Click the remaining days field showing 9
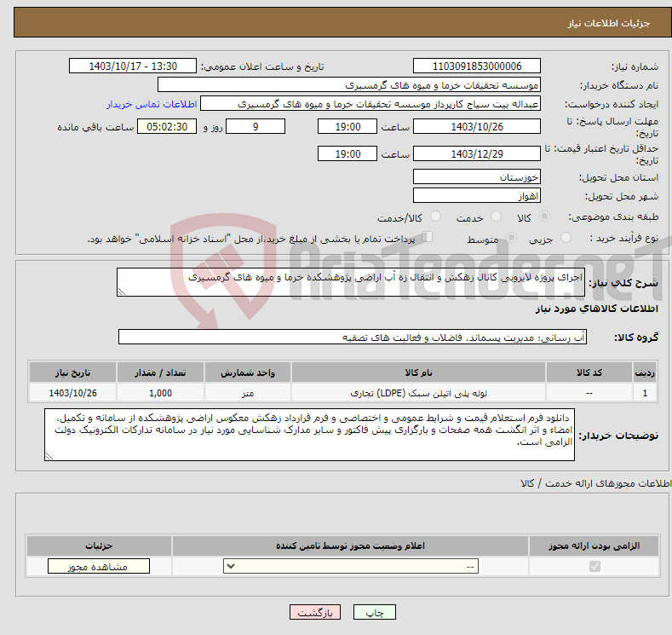672x635 pixels. 256,126
